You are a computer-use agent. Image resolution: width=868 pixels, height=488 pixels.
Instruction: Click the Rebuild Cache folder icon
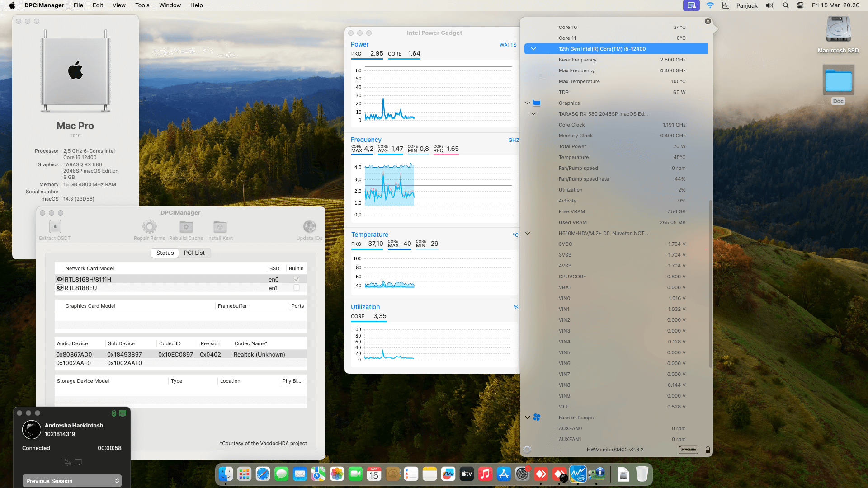(186, 226)
